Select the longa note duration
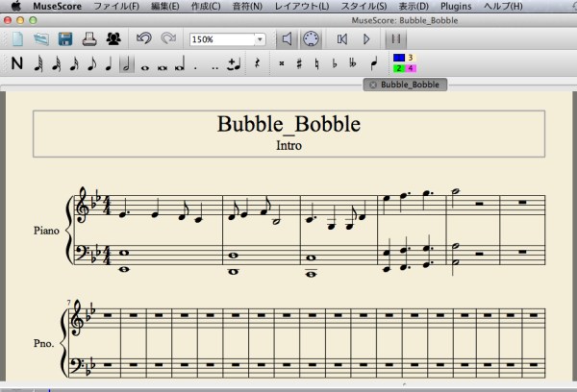 [180, 64]
